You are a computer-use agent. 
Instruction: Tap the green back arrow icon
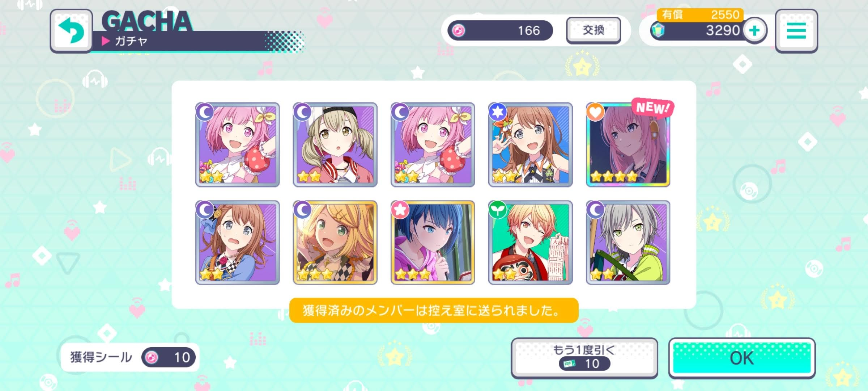click(71, 31)
